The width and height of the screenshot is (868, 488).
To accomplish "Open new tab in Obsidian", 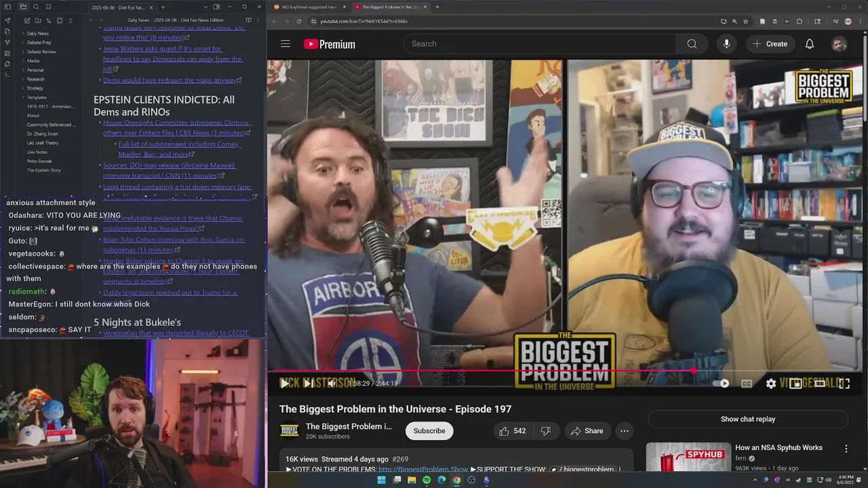I will (163, 7).
